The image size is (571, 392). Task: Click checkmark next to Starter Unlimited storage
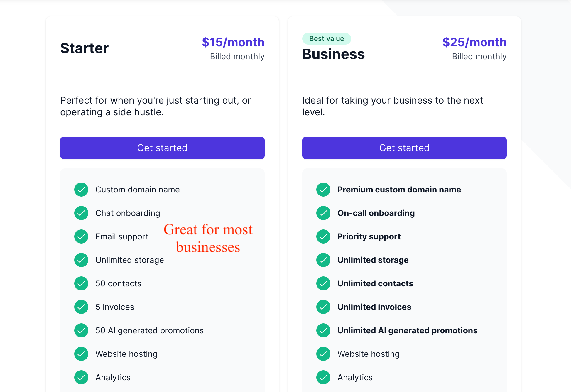[x=81, y=260]
